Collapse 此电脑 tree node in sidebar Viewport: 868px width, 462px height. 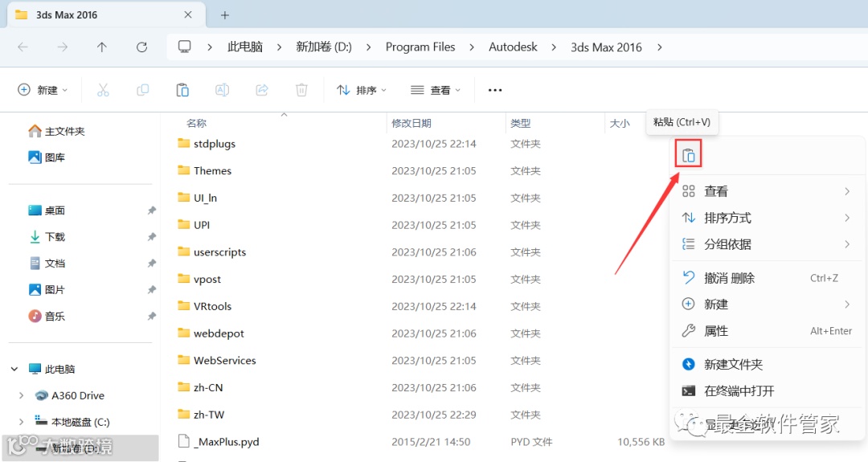[x=14, y=369]
